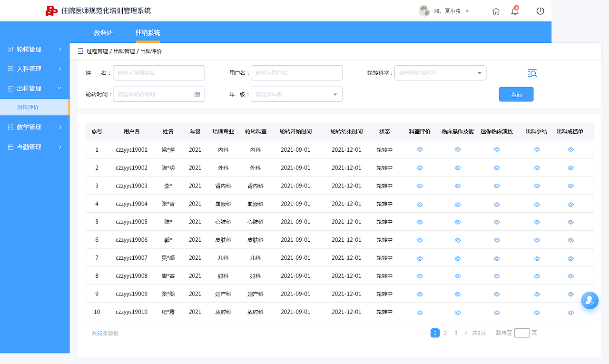Select 出科评价 in the sidebar
Image resolution: width=609 pixels, height=364 pixels.
pos(35,107)
